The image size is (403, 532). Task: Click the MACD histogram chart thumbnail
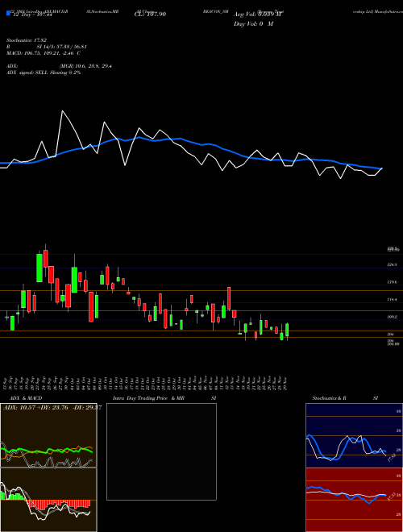tap(48, 500)
